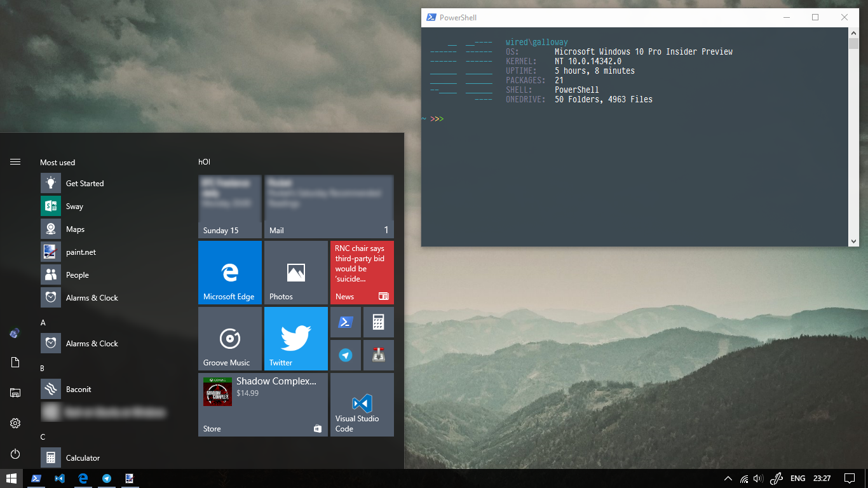Open Windows Ink Workspace pen icon
Image resolution: width=868 pixels, height=488 pixels.
pyautogui.click(x=776, y=478)
